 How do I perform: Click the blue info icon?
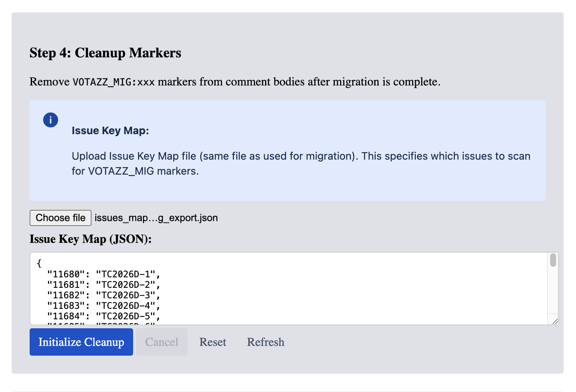pyautogui.click(x=51, y=120)
